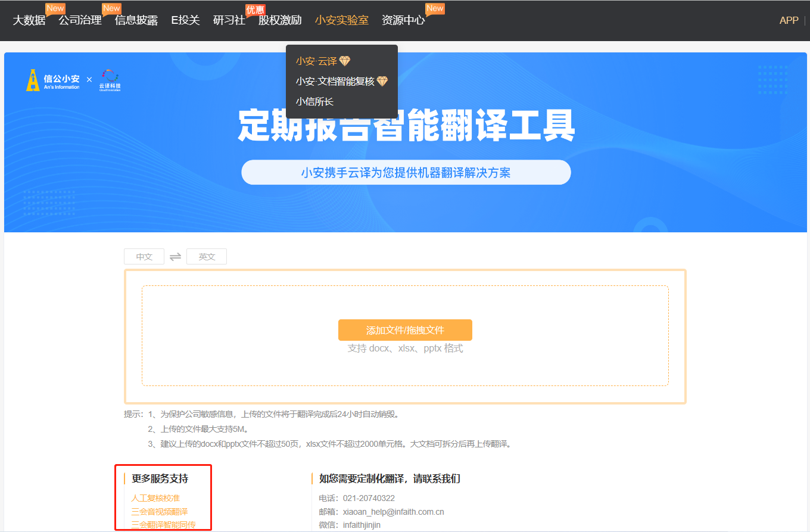Select 英文 as language

click(207, 257)
